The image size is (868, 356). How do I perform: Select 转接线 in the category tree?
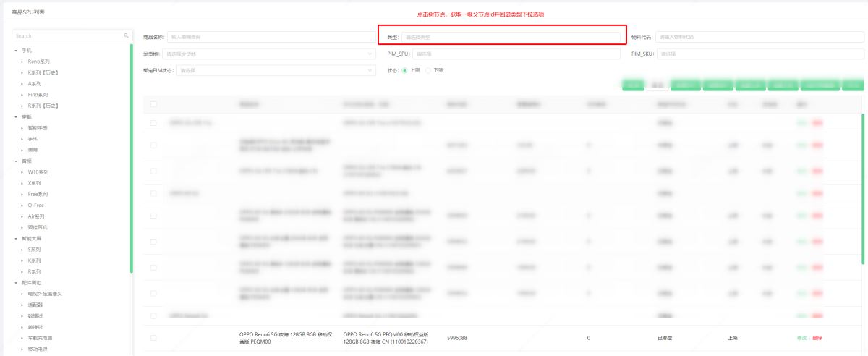click(x=35, y=326)
